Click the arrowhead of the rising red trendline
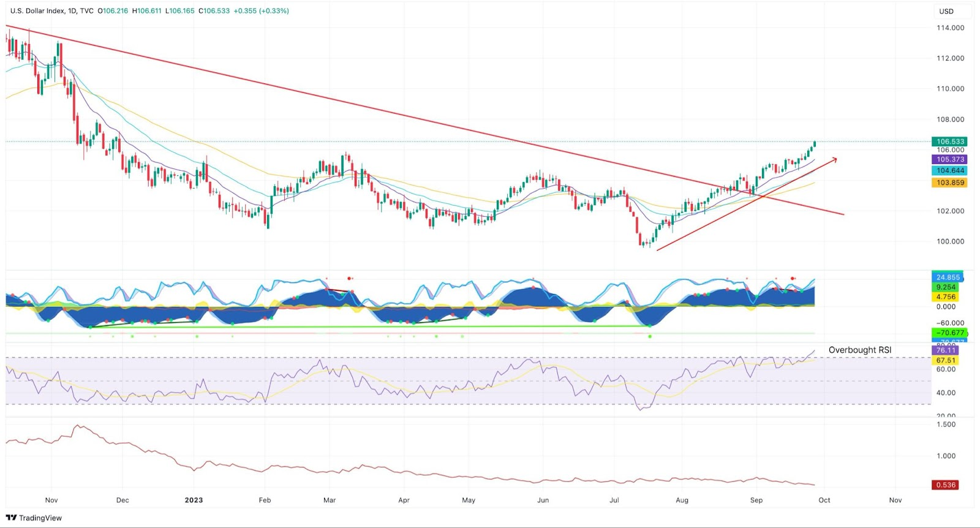This screenshot has width=980, height=528. coord(834,160)
